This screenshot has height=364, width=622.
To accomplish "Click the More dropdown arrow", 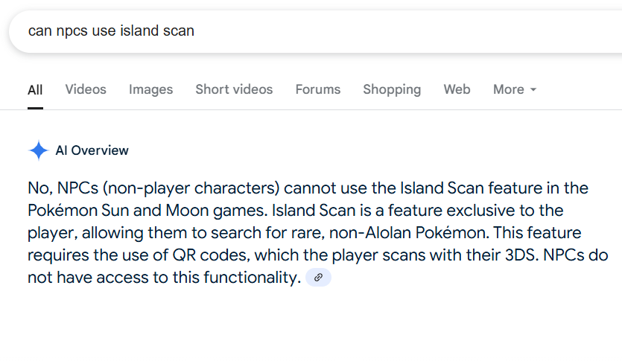I will 533,89.
